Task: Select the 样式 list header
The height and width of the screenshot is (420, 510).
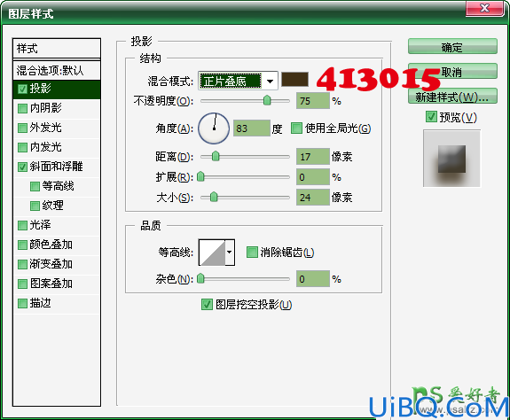Action: point(57,49)
